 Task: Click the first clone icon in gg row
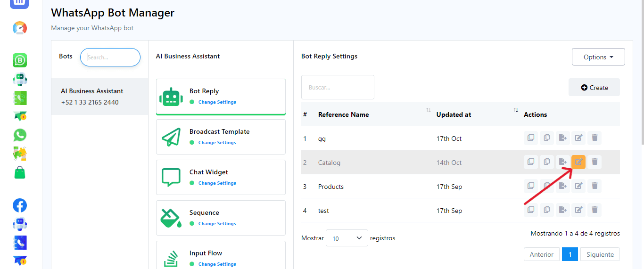[x=530, y=138]
